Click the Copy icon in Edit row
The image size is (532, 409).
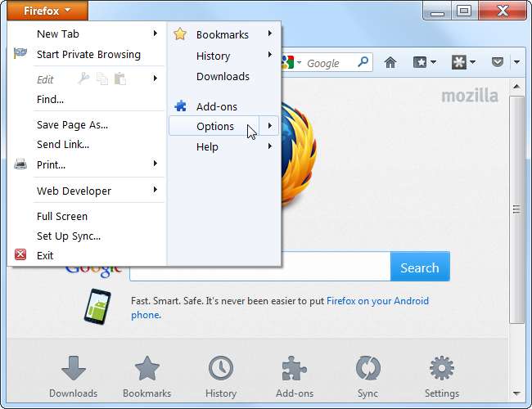pyautogui.click(x=101, y=79)
